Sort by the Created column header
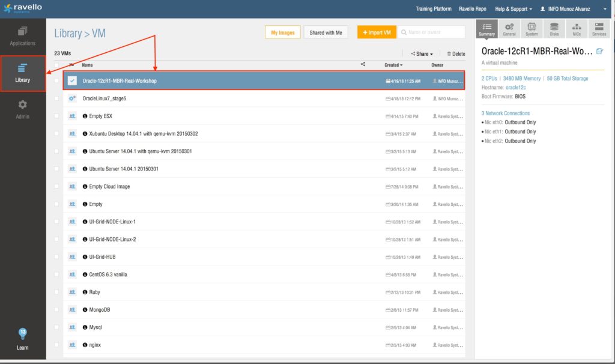This screenshot has width=615, height=364. [393, 65]
